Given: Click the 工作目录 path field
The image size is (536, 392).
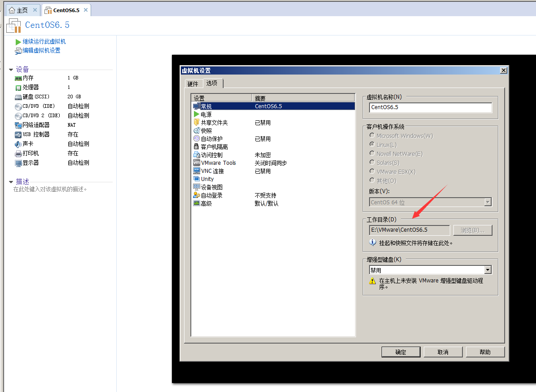Looking at the screenshot, I should (x=409, y=230).
